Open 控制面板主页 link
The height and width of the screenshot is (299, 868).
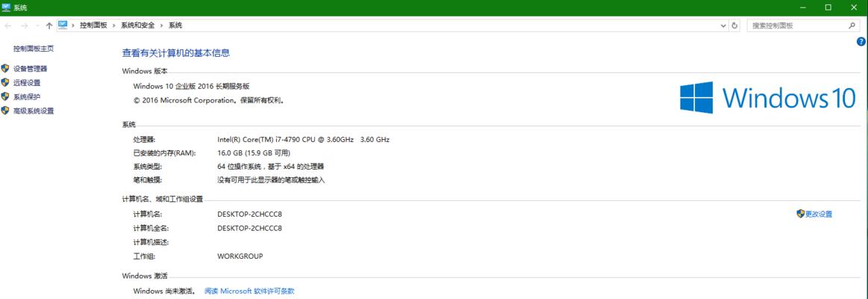(x=34, y=49)
